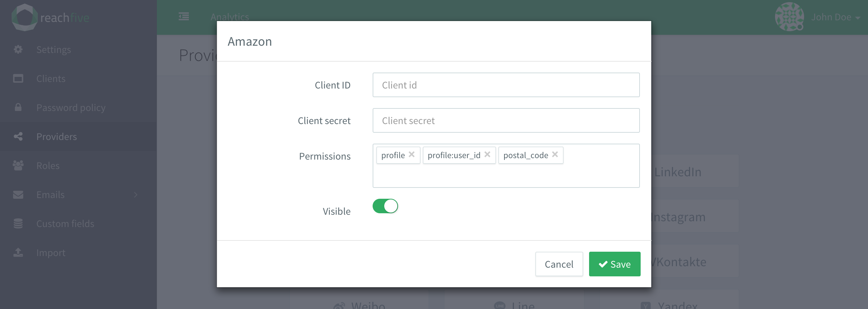Screen dimensions: 868x309
Task: Click the Import upload icon
Action: tap(18, 252)
